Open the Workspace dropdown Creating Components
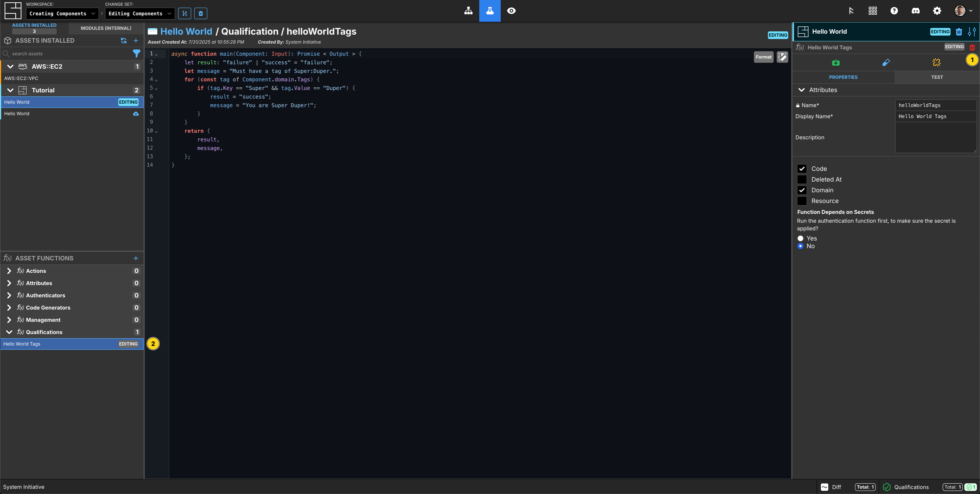The image size is (980, 494). click(62, 13)
